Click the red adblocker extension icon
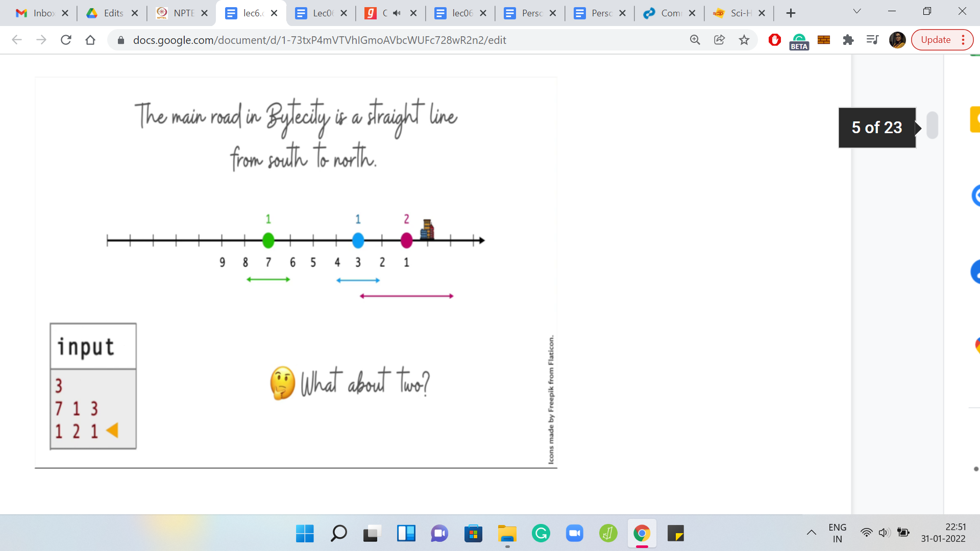Image resolution: width=980 pixels, height=551 pixels. (x=774, y=40)
